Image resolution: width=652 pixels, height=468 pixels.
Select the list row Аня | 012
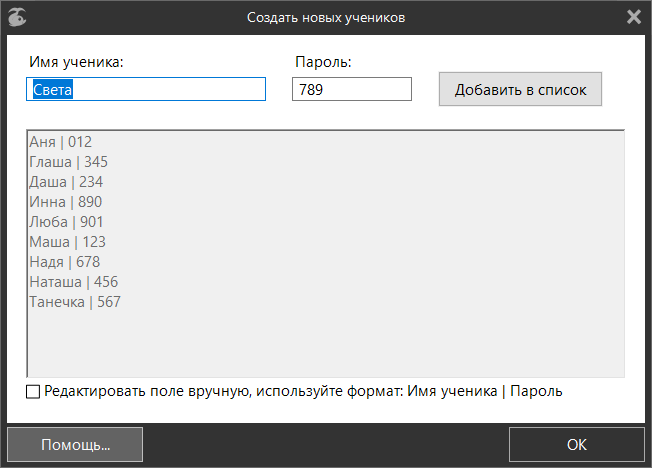coord(61,142)
